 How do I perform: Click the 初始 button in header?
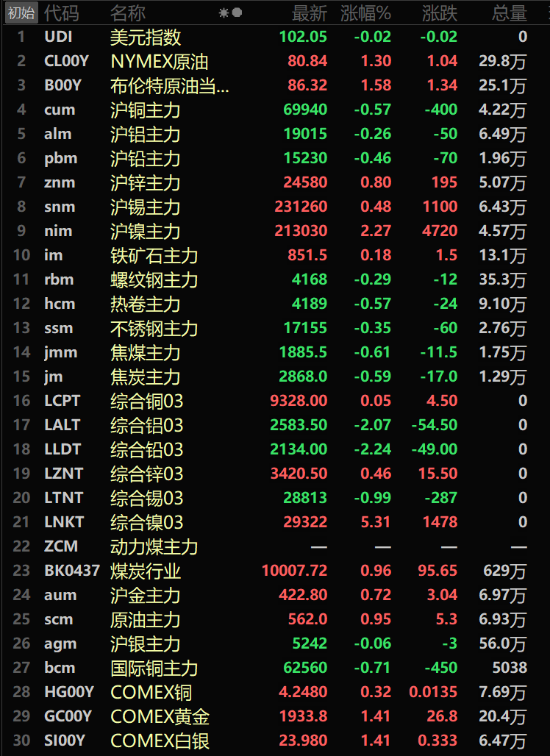tap(20, 13)
